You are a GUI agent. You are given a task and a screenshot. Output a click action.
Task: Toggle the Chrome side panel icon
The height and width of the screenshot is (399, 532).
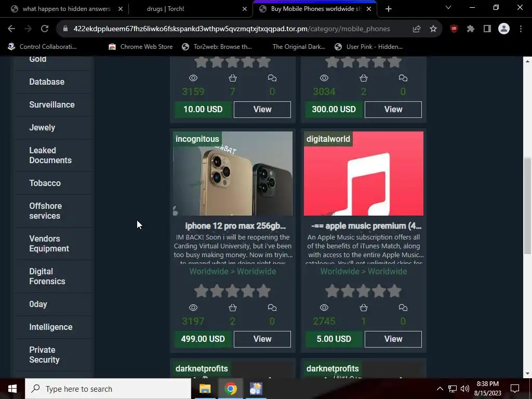pos(487,29)
